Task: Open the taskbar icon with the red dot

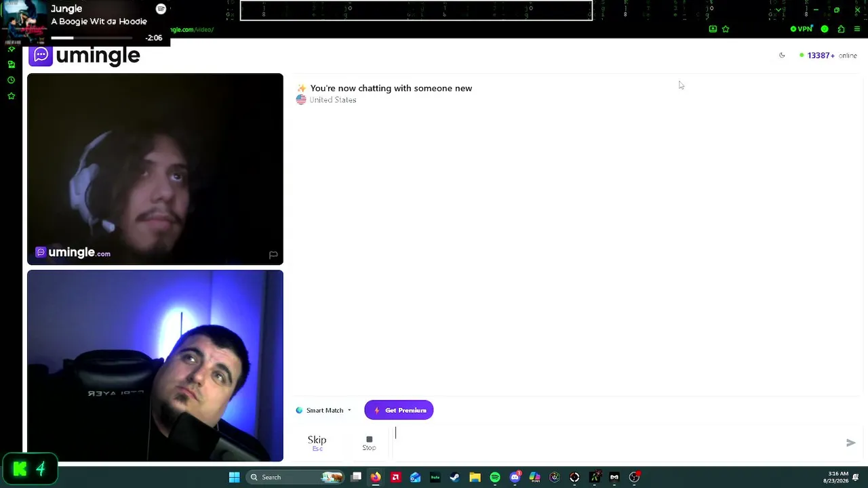Action: [x=634, y=477]
